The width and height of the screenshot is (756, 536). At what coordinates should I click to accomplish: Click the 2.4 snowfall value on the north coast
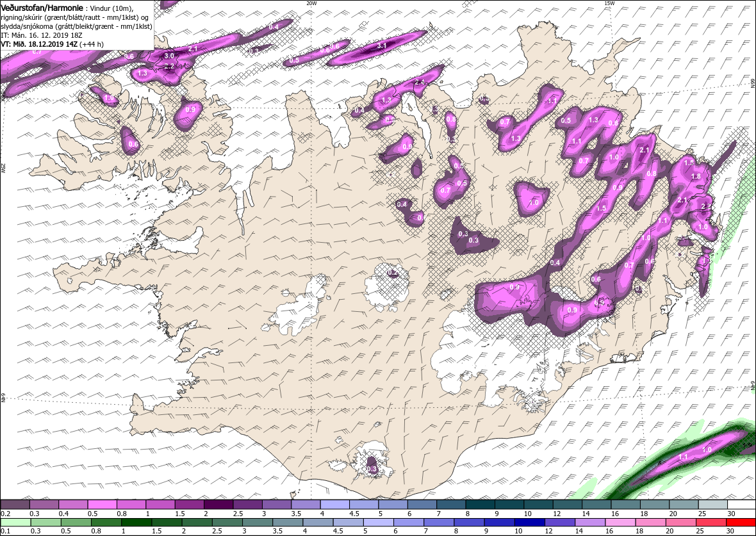pos(420,82)
